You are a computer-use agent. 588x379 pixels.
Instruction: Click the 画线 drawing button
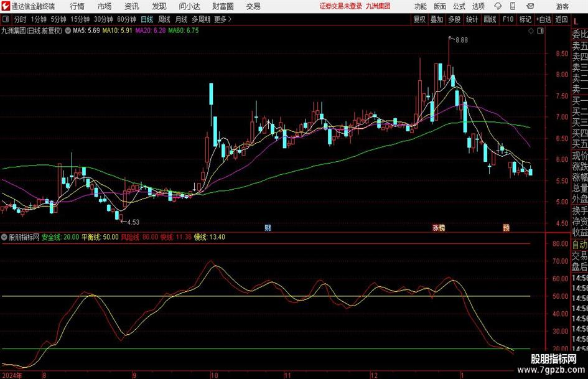point(490,19)
